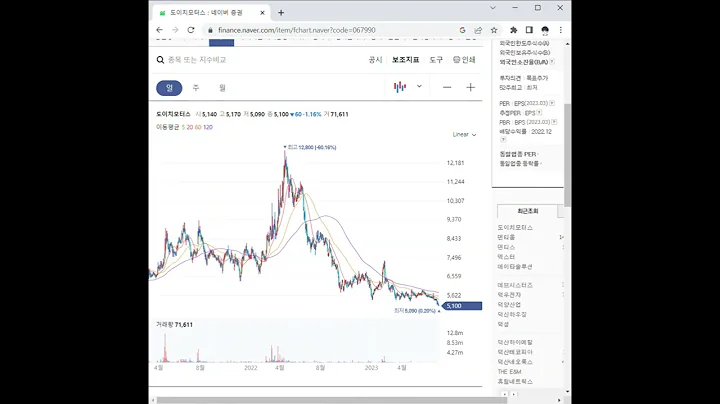Zoom in chart with plus icon
The width and height of the screenshot is (720, 404).
(471, 87)
